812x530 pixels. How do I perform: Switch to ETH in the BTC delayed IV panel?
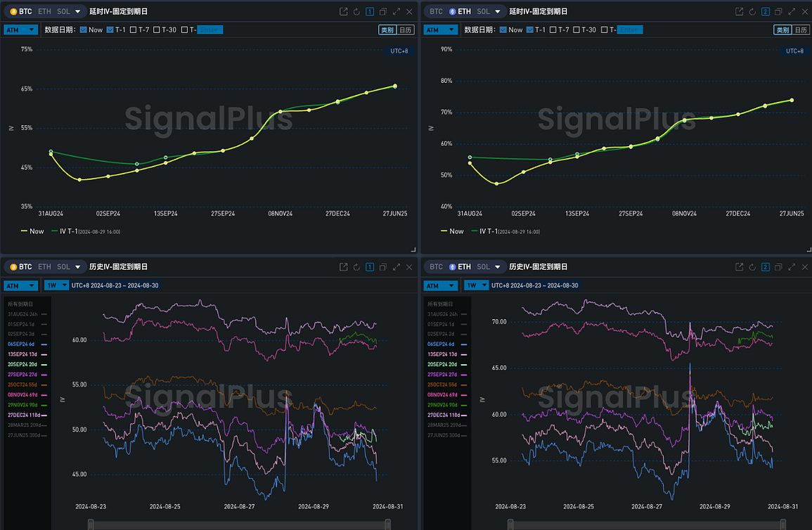tap(44, 12)
